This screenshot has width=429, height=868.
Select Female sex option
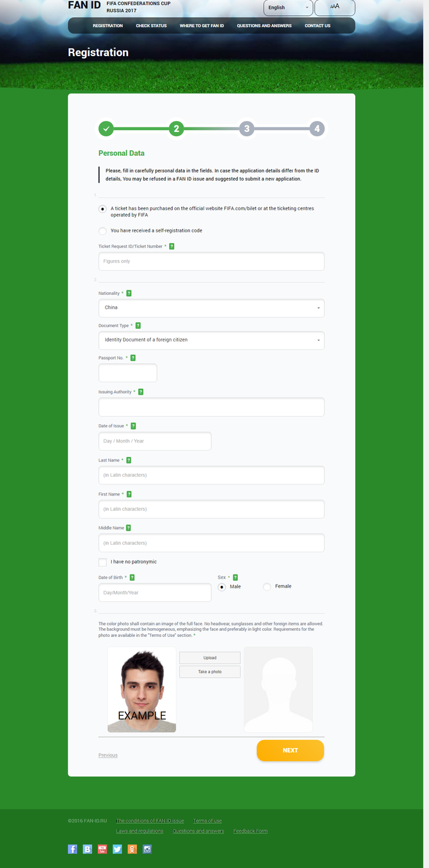267,587
